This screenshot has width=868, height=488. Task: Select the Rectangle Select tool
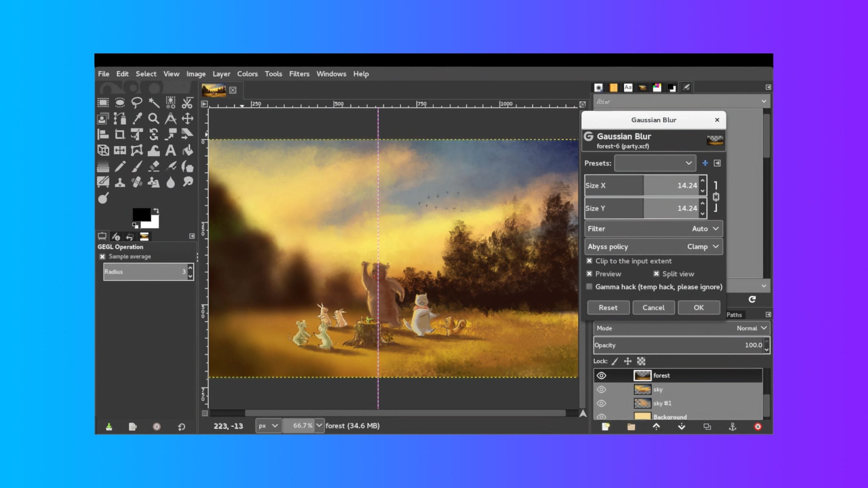point(103,102)
